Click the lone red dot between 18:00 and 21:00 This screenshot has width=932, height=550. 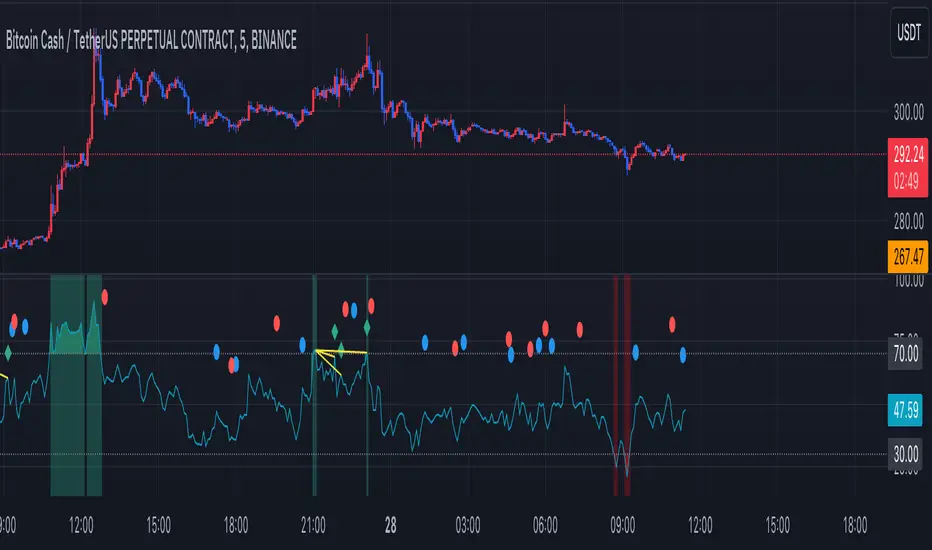point(276,323)
